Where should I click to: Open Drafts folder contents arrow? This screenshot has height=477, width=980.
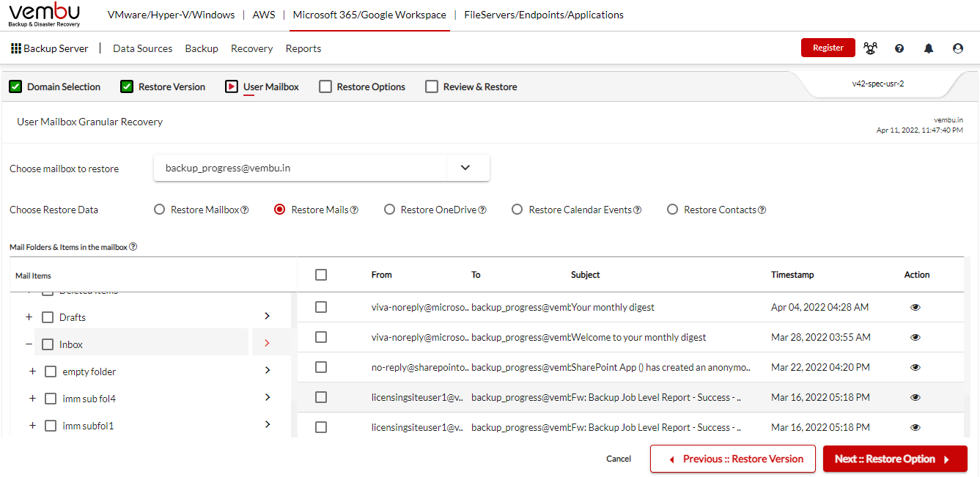268,316
